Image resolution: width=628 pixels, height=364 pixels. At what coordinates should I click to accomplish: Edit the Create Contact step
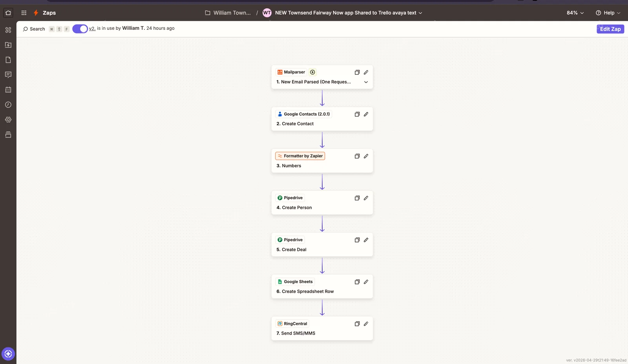366,114
